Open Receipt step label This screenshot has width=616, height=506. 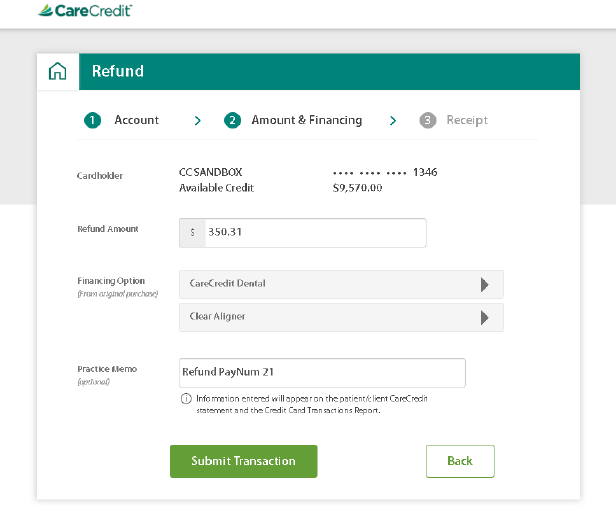(x=467, y=120)
